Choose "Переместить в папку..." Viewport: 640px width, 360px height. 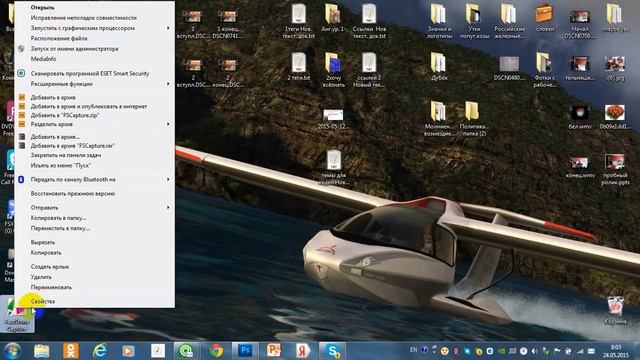[95, 228]
